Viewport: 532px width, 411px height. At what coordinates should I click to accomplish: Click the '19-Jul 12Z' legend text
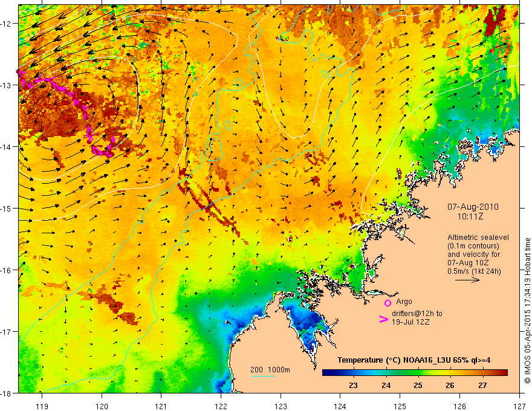coord(410,322)
